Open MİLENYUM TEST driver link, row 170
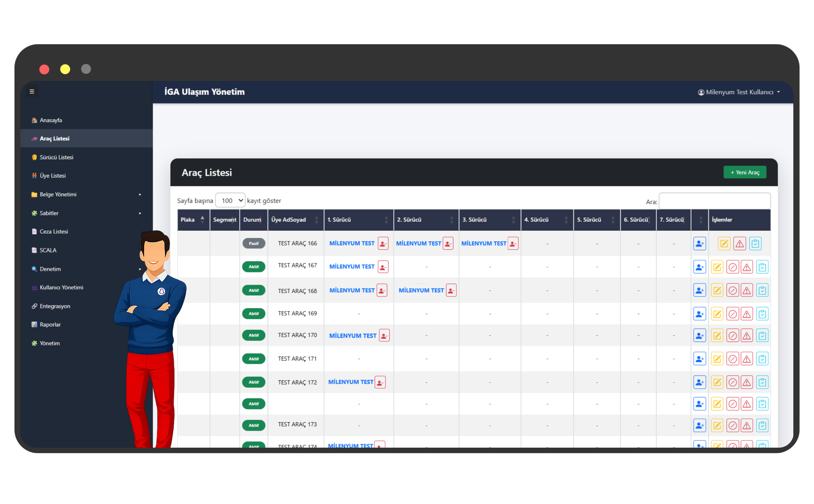The height and width of the screenshot is (504, 814). pyautogui.click(x=353, y=336)
